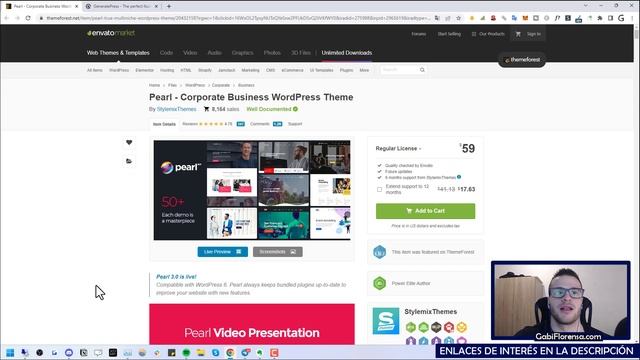
Task: Click the Pearl theme preview image
Action: [252, 190]
